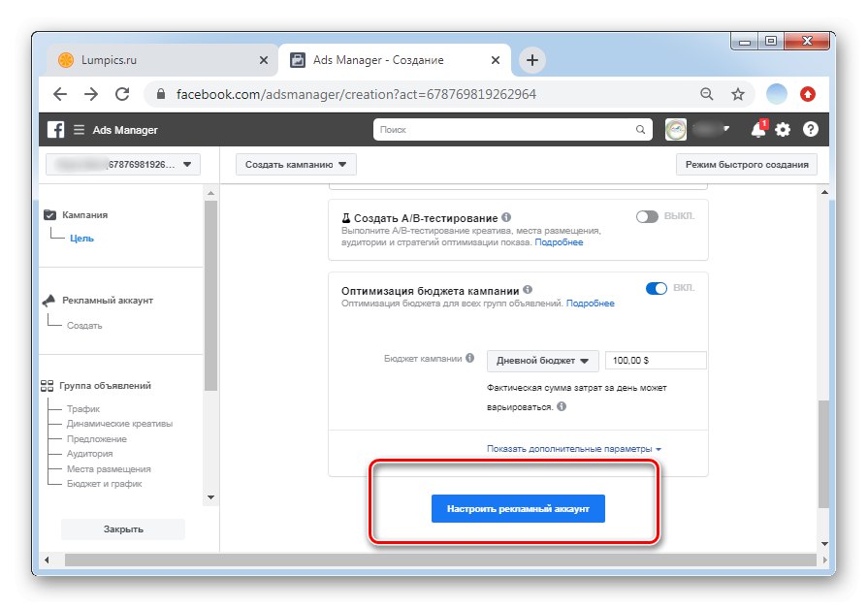This screenshot has width=868, height=608.
Task: Click the Группа объявлений grid icon
Action: [x=48, y=386]
